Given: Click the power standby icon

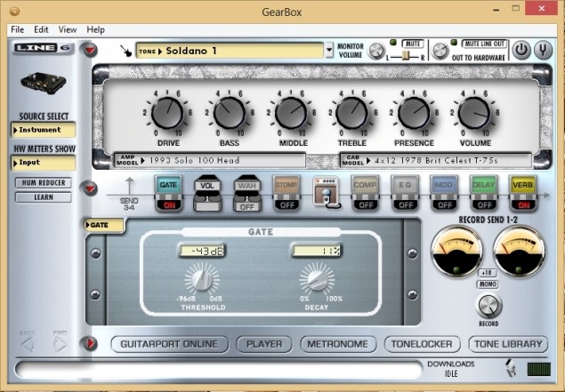Looking at the screenshot, I should click(x=521, y=50).
